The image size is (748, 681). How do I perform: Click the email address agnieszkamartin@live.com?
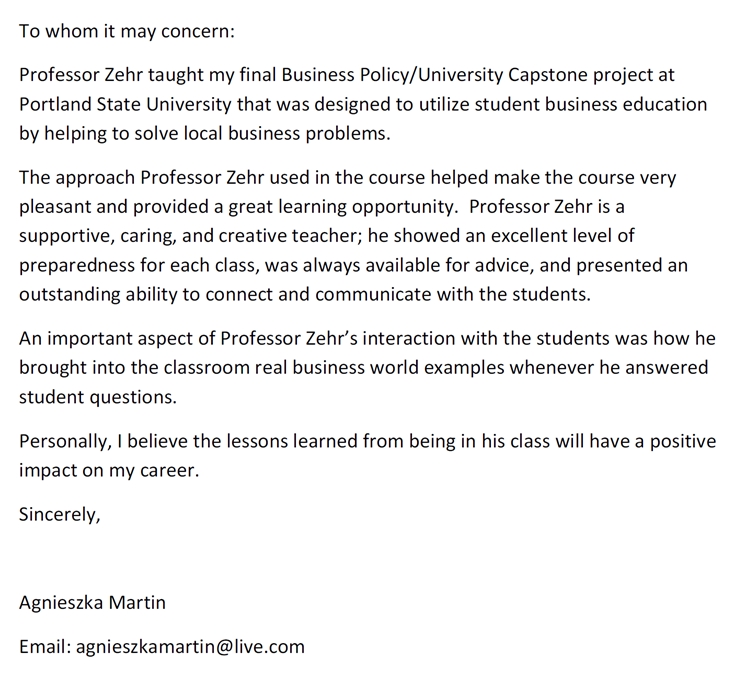pos(190,647)
